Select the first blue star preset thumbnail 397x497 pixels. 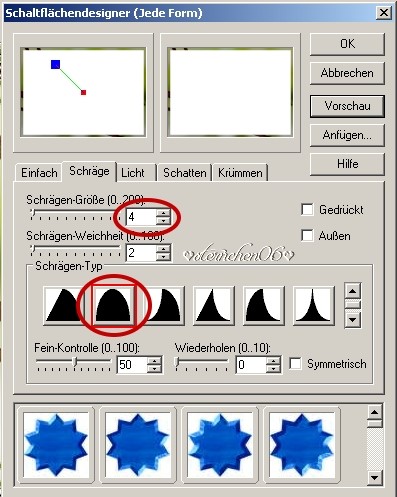point(56,445)
